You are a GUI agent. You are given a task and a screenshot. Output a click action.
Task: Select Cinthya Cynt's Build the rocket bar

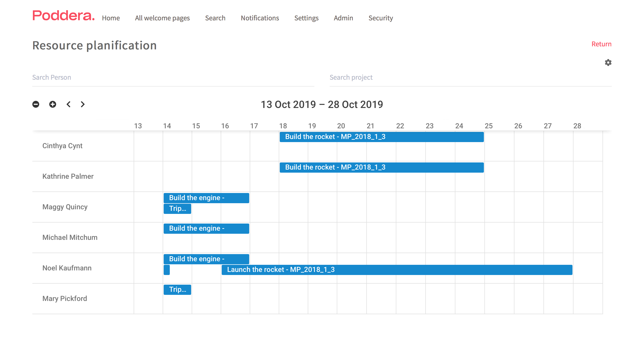tap(381, 137)
